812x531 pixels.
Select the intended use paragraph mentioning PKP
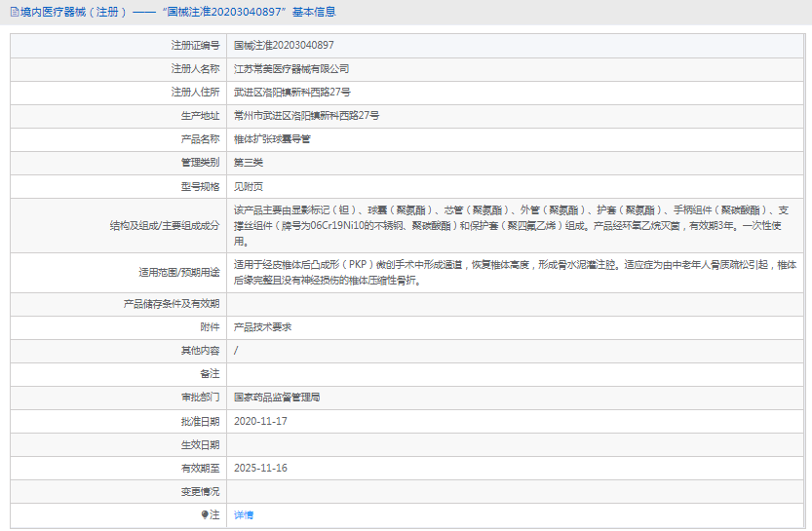click(x=515, y=272)
